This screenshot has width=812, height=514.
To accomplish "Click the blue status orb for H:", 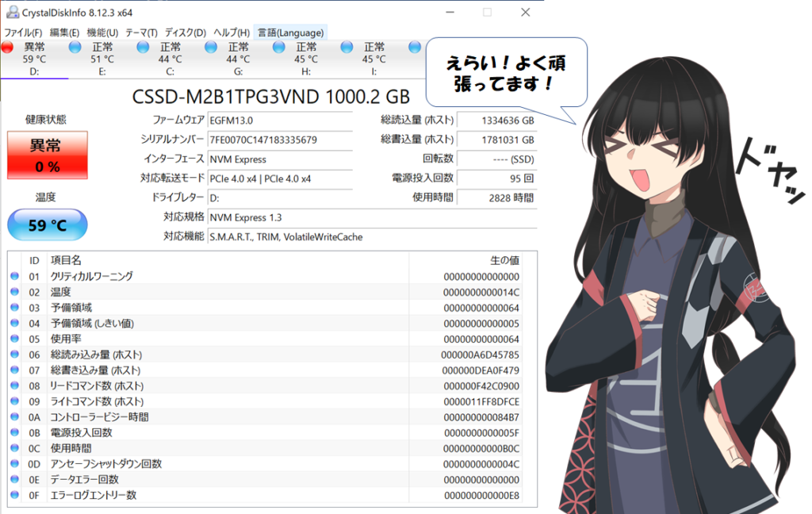I will coord(278,47).
